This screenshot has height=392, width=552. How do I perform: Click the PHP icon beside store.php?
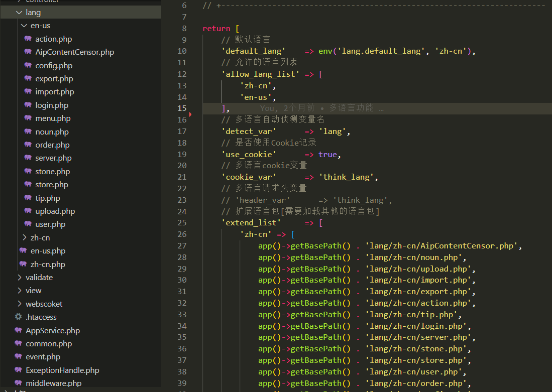[28, 184]
